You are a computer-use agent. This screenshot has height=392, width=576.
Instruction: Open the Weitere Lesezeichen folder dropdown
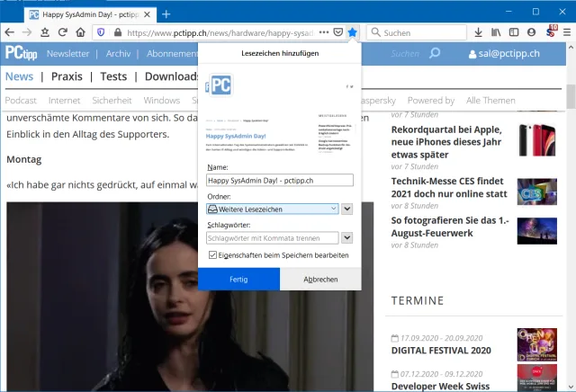click(x=272, y=209)
